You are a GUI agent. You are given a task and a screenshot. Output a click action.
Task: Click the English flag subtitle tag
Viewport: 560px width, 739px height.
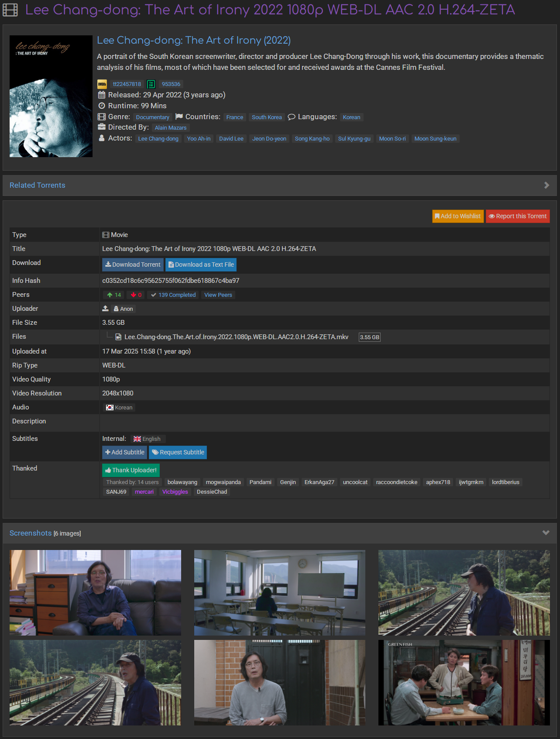tap(147, 439)
